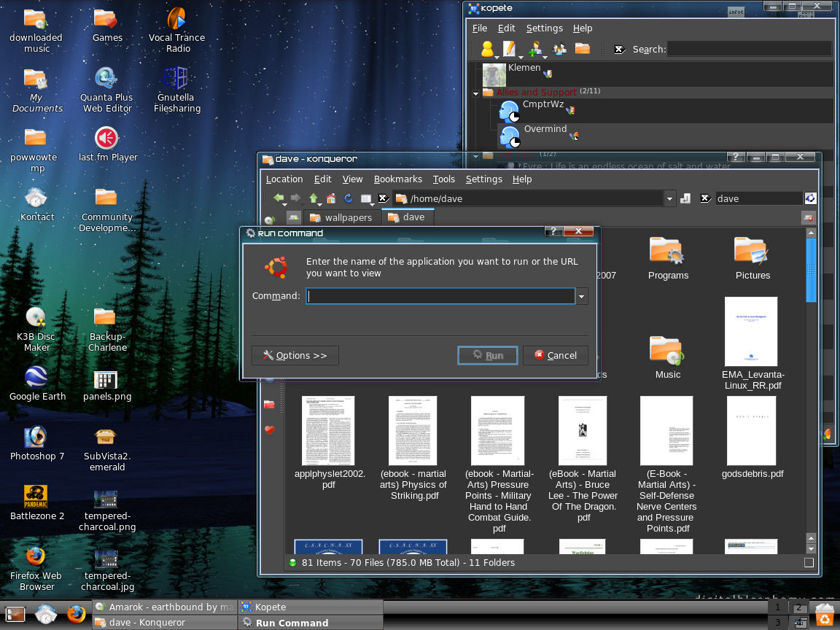Open Quanta Plus Web Editor icon
This screenshot has width=840, height=630.
(106, 78)
